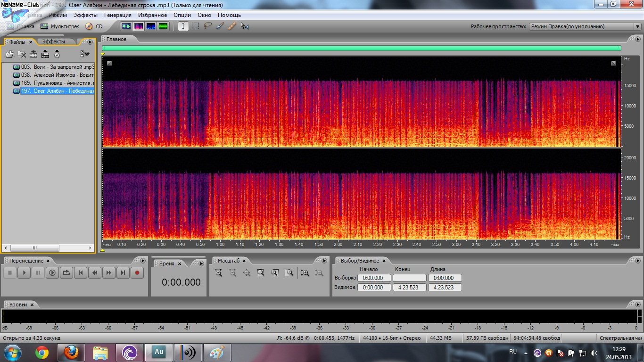Viewport: 644px width, 362px height.
Task: Open the Генерация menu
Action: coord(118,15)
